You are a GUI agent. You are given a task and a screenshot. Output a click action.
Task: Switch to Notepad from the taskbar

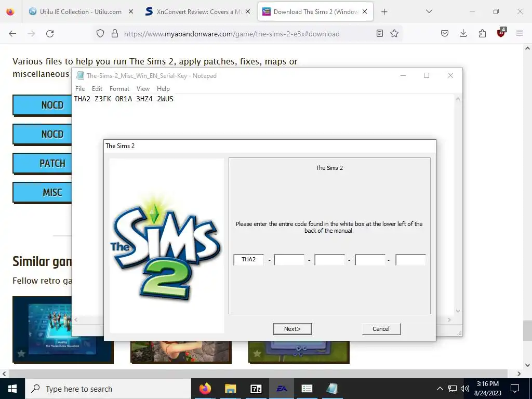332,389
